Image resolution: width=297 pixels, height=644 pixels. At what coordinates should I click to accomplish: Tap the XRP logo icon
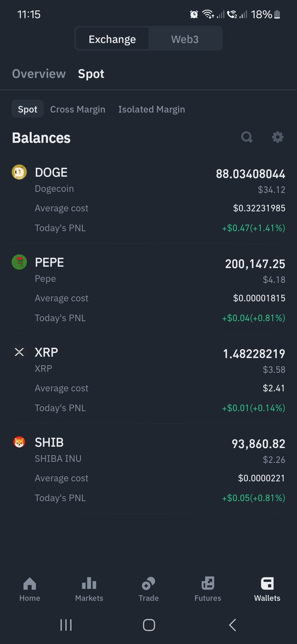(19, 352)
